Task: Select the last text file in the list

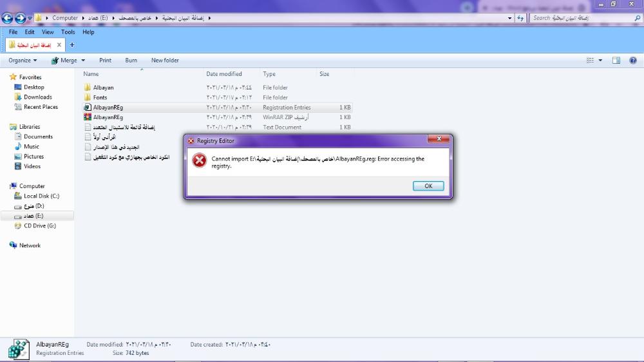Action: pos(127,157)
